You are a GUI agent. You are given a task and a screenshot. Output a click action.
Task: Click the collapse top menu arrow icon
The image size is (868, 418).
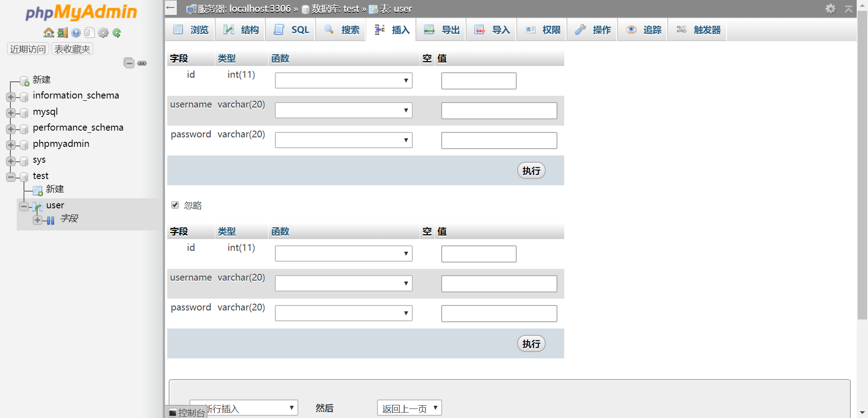849,9
